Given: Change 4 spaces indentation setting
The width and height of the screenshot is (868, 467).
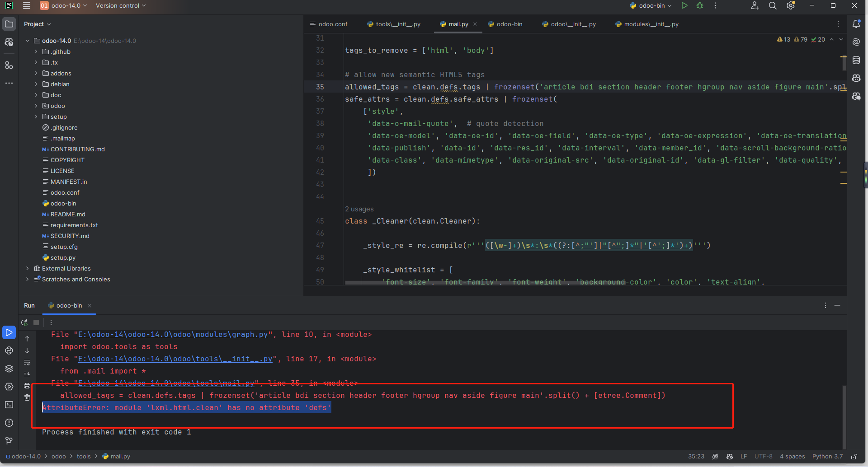Looking at the screenshot, I should [x=792, y=457].
